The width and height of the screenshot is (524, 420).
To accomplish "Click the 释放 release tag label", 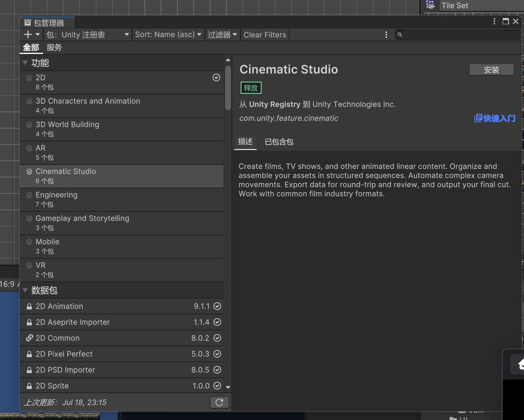I will click(251, 88).
